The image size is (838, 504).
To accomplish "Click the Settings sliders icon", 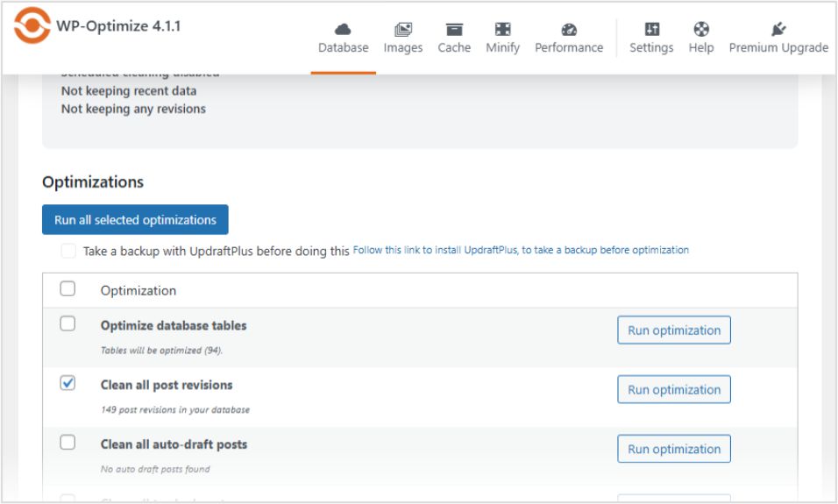I will click(x=651, y=29).
